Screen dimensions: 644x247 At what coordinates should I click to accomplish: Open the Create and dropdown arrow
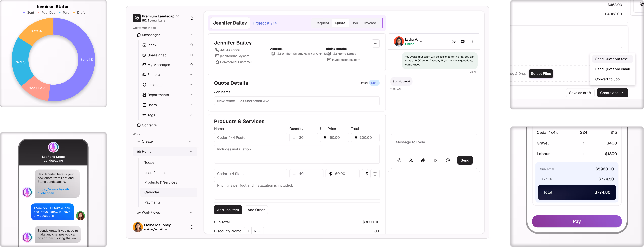click(621, 93)
